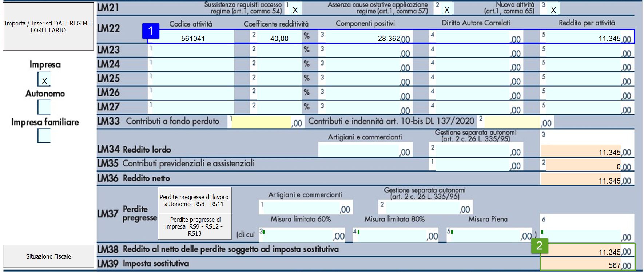Image resolution: width=644 pixels, height=272 pixels.
Task: Open Situazione Fiscale button
Action: click(48, 256)
